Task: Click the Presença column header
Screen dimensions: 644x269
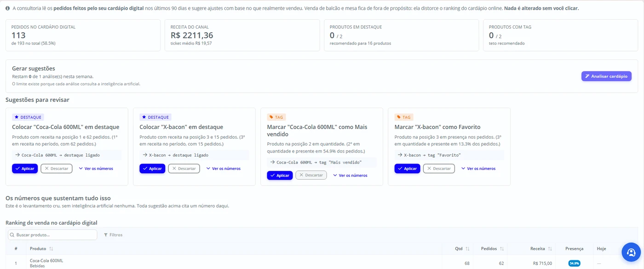Action: (574, 249)
